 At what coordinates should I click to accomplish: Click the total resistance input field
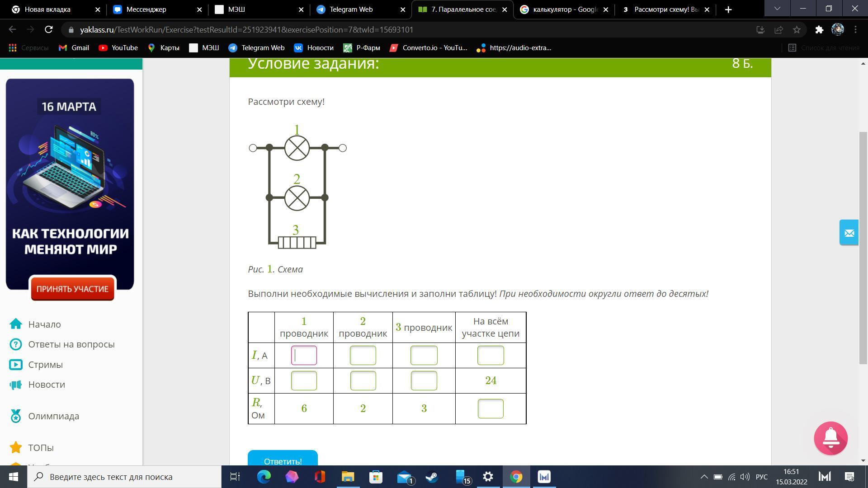pyautogui.click(x=490, y=408)
